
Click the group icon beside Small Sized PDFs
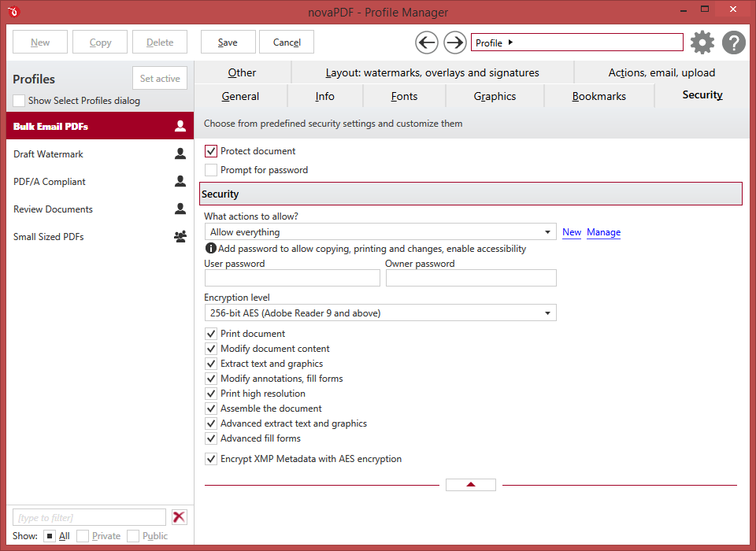point(180,237)
